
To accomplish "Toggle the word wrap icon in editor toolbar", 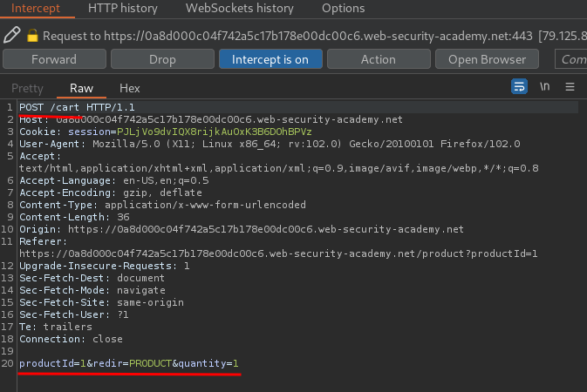I will coord(519,86).
